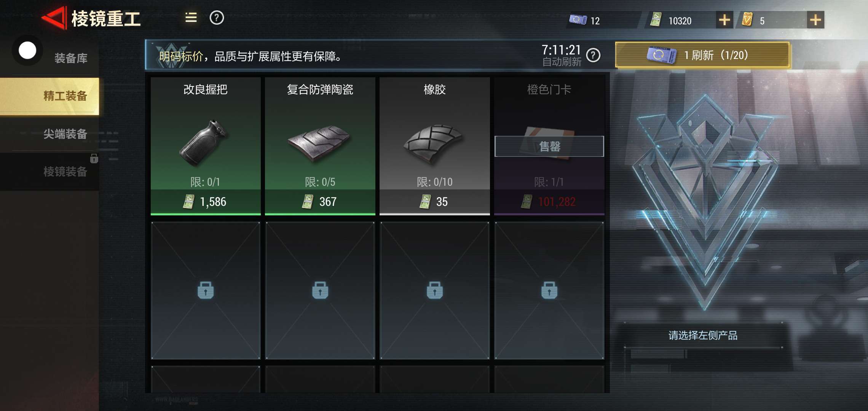
Task: Select the 精工装备 tab
Action: pyautogui.click(x=49, y=96)
